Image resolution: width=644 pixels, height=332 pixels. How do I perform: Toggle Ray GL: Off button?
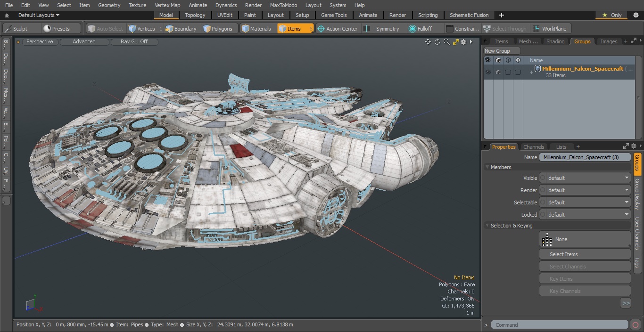(134, 41)
